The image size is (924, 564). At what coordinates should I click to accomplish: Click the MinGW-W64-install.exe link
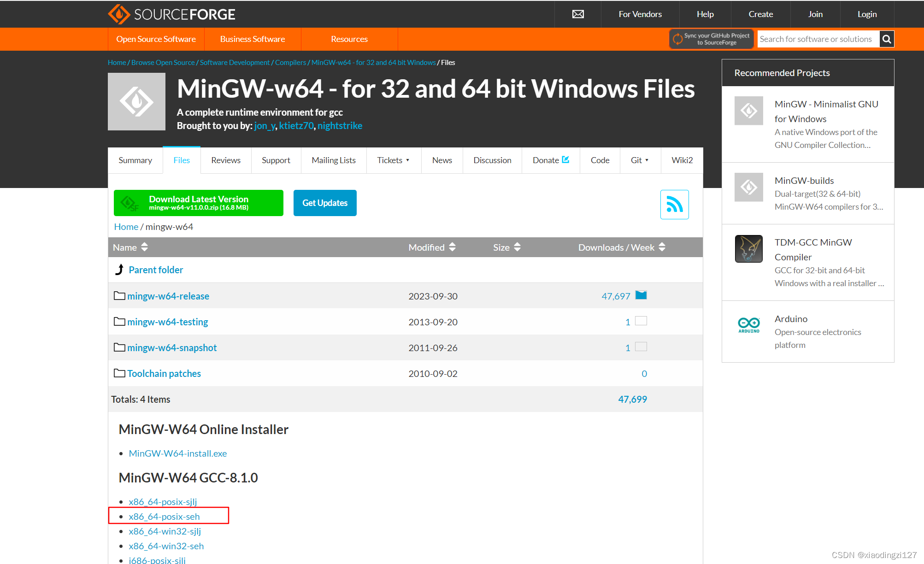[x=178, y=453]
